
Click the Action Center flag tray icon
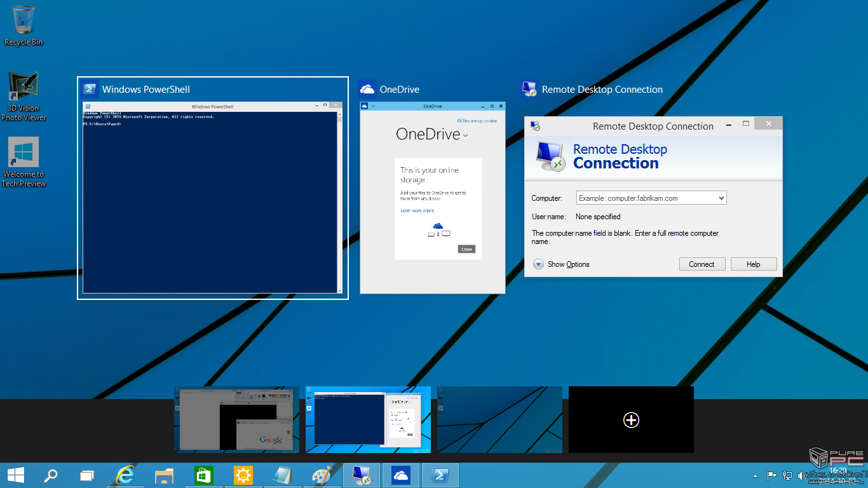tap(771, 475)
